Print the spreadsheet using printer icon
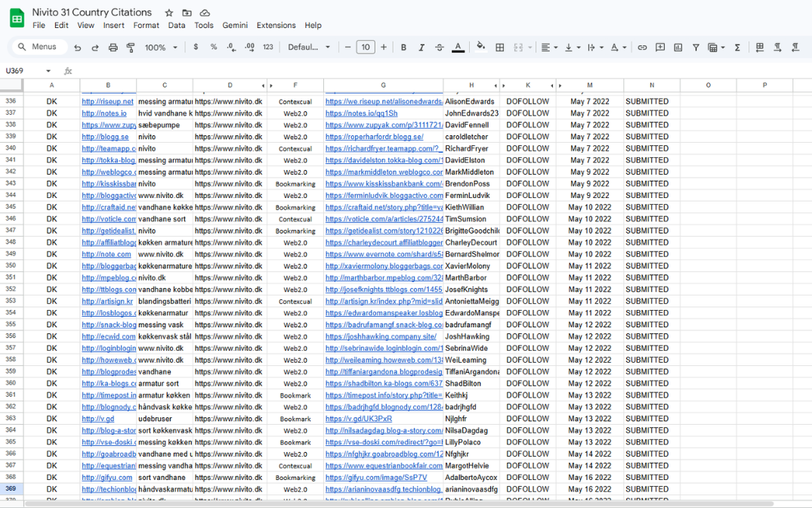 click(x=113, y=48)
